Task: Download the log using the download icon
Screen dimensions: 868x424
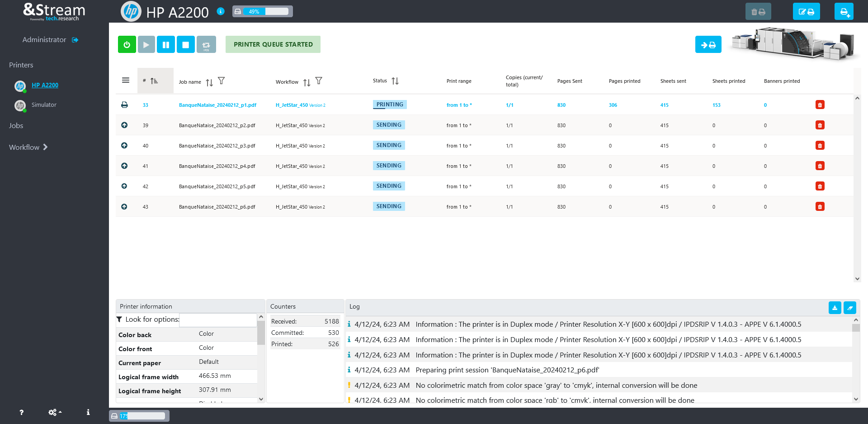Action: coord(835,308)
